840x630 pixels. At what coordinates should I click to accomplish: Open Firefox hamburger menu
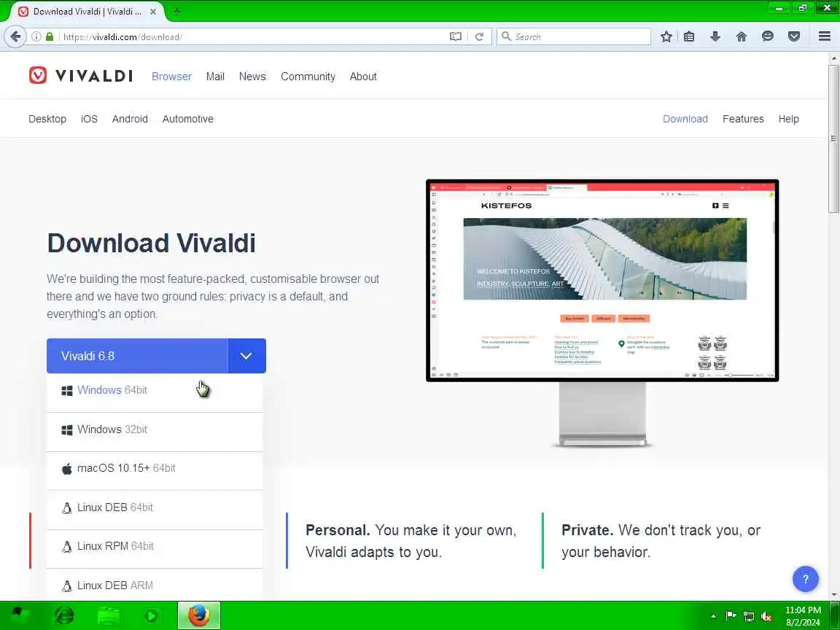click(825, 36)
